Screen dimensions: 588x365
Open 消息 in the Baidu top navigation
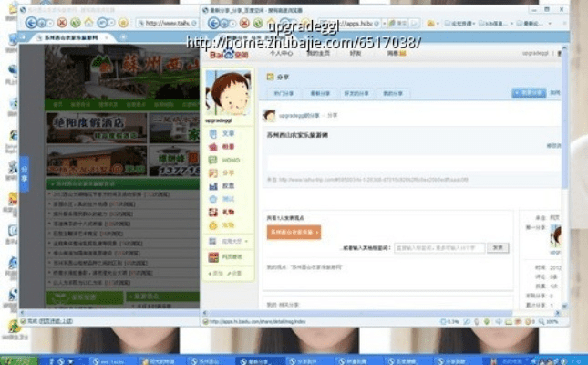click(397, 53)
